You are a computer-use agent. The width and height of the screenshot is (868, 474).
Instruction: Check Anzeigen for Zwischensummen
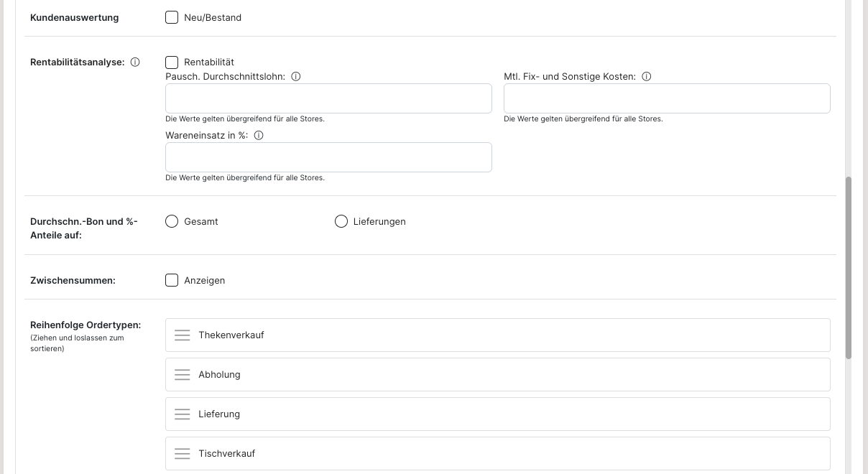click(172, 280)
